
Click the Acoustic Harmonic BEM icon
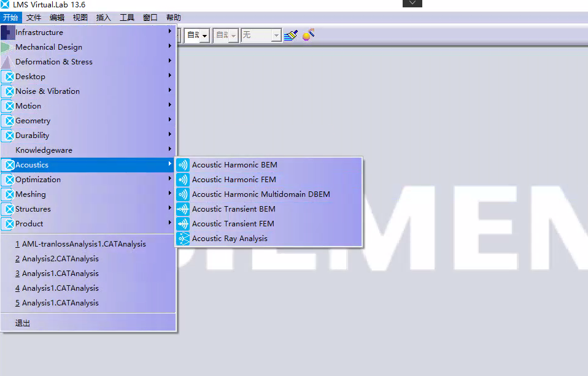183,165
